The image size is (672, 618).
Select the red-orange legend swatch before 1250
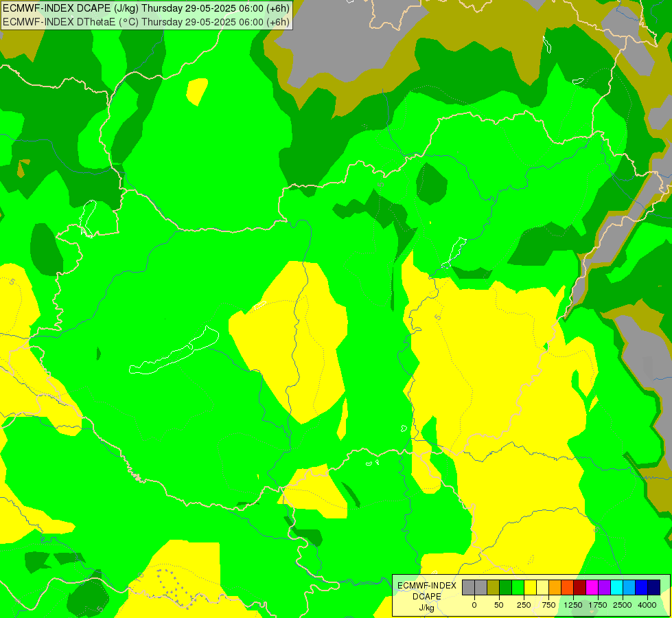point(568,587)
